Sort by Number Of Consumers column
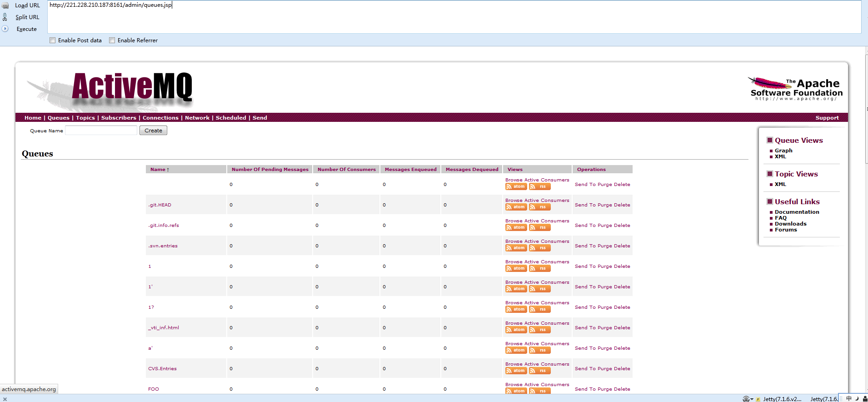The image size is (868, 402). [347, 170]
